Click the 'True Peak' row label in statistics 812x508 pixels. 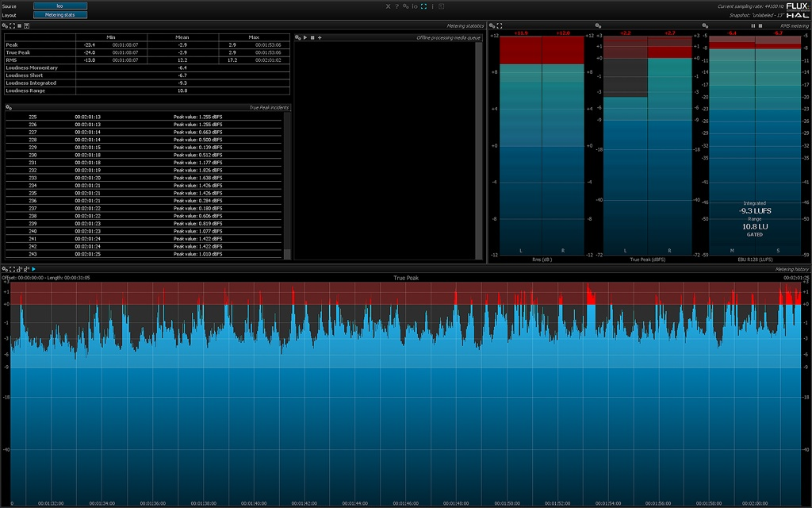point(18,52)
